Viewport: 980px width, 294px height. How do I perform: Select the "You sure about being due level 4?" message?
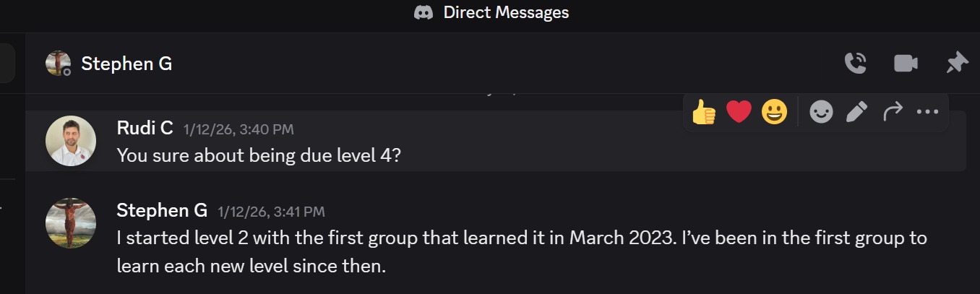[x=258, y=155]
